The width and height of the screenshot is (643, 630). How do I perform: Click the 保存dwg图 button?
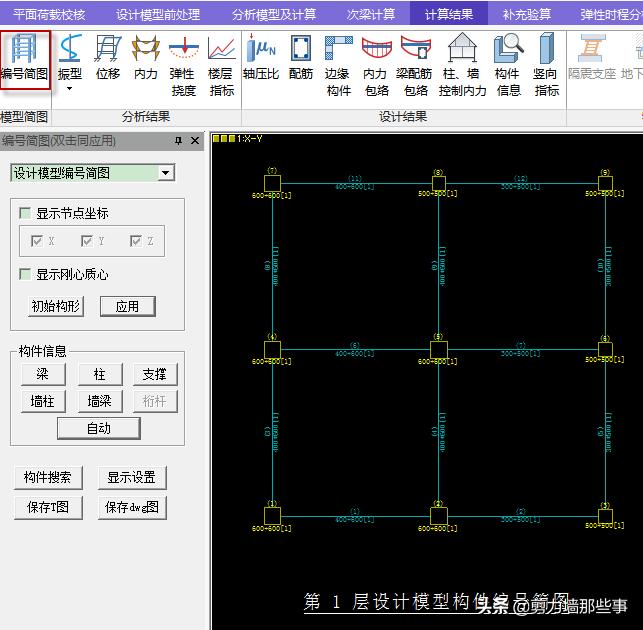[x=132, y=507]
